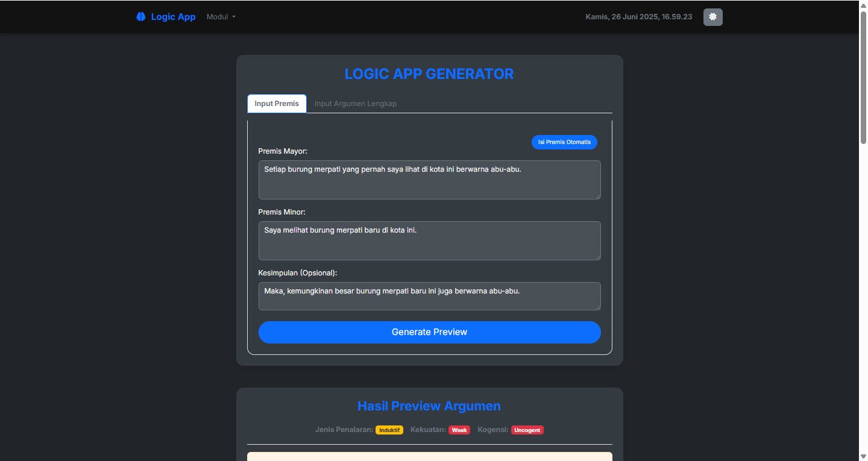Click the scrollbar down arrow
Screen dimensions: 868x461
863,456
